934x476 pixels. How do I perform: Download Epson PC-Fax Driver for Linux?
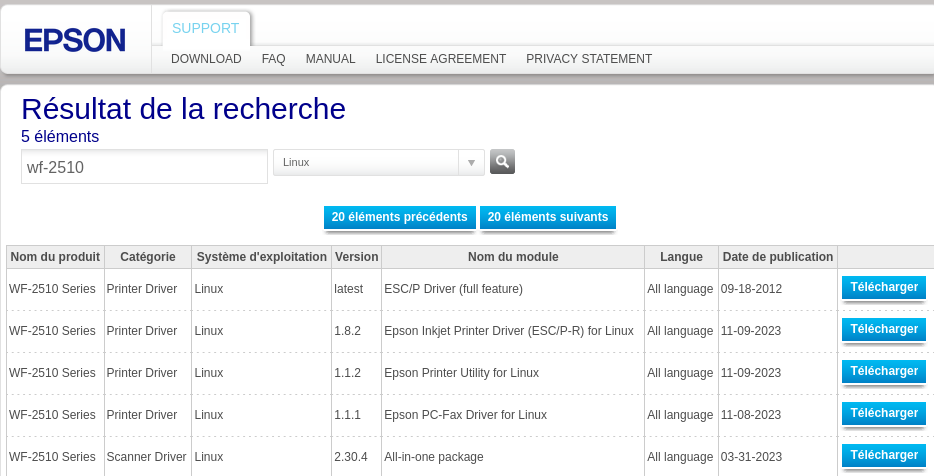pos(884,413)
